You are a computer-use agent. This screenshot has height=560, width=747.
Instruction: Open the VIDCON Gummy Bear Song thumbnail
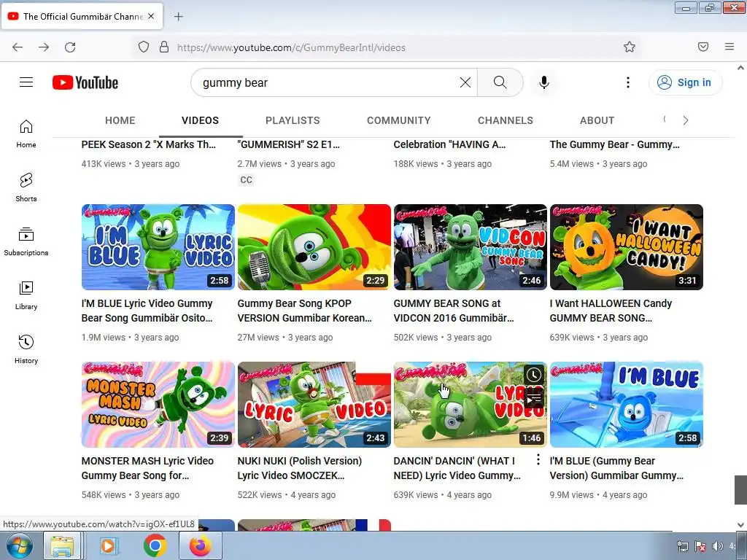[471, 247]
